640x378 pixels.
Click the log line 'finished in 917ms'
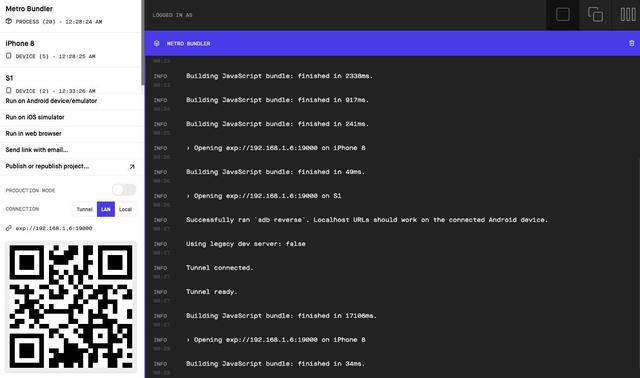point(277,100)
